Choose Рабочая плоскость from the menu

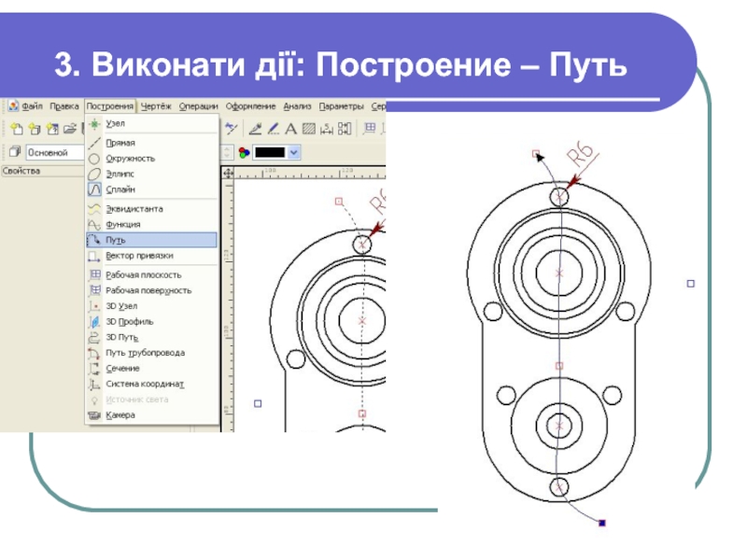(x=152, y=274)
